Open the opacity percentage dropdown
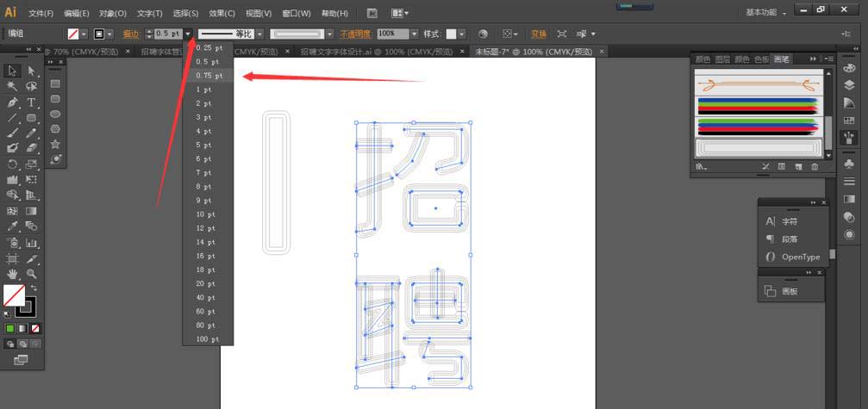 click(x=415, y=34)
